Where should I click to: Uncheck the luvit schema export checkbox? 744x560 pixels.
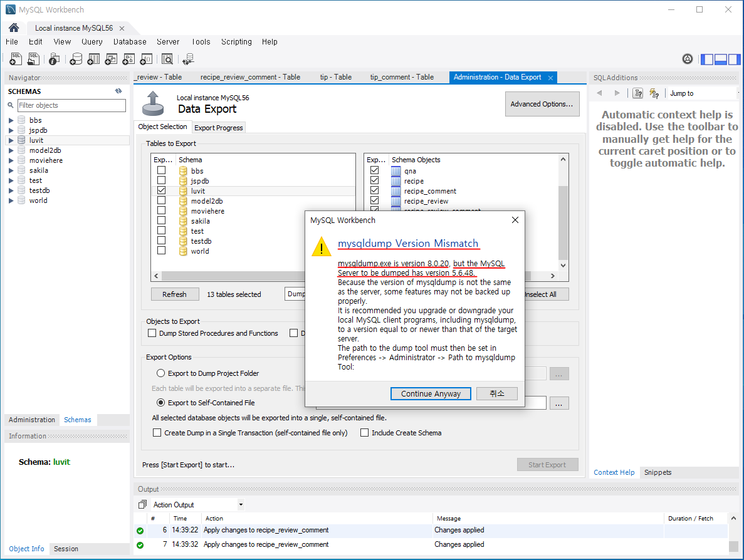tap(161, 190)
